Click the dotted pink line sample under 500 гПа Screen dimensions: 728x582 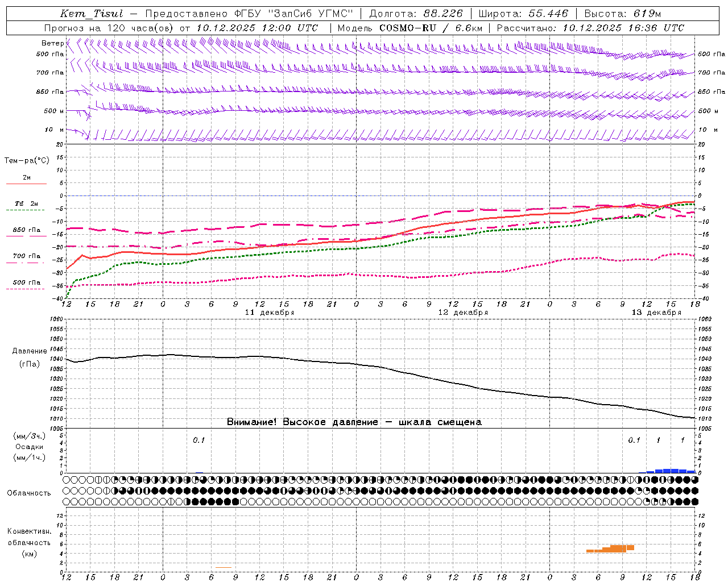click(25, 289)
